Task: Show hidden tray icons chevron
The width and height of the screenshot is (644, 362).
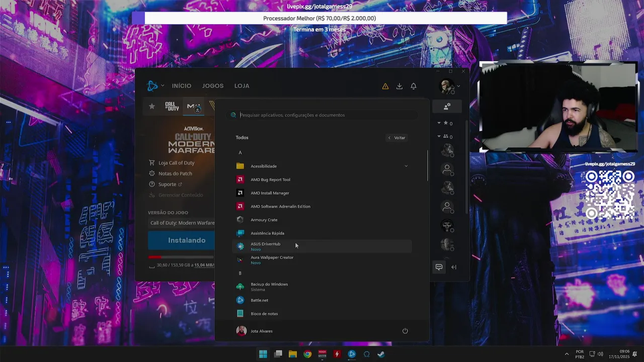Action: click(567, 354)
